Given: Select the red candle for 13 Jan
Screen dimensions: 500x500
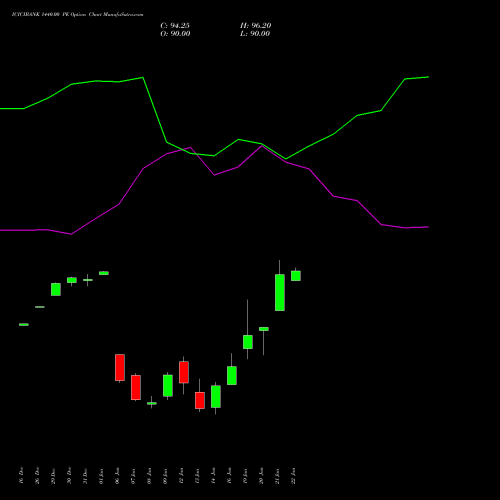Looking at the screenshot, I should 200,400.
